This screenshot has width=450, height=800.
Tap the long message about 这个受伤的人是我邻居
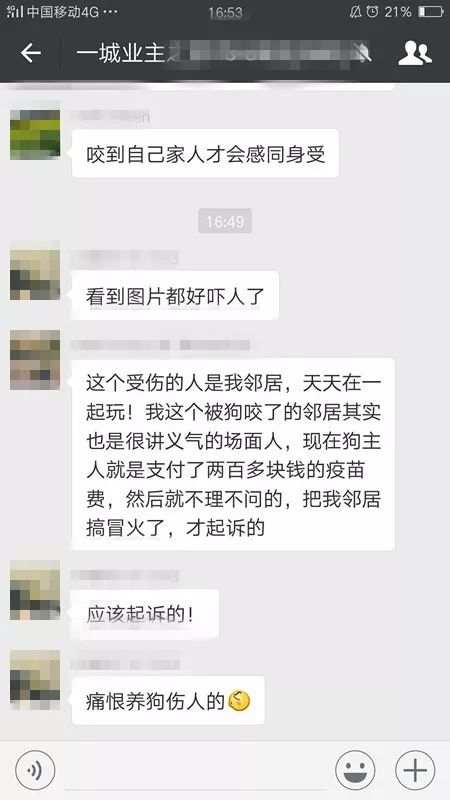[233, 455]
